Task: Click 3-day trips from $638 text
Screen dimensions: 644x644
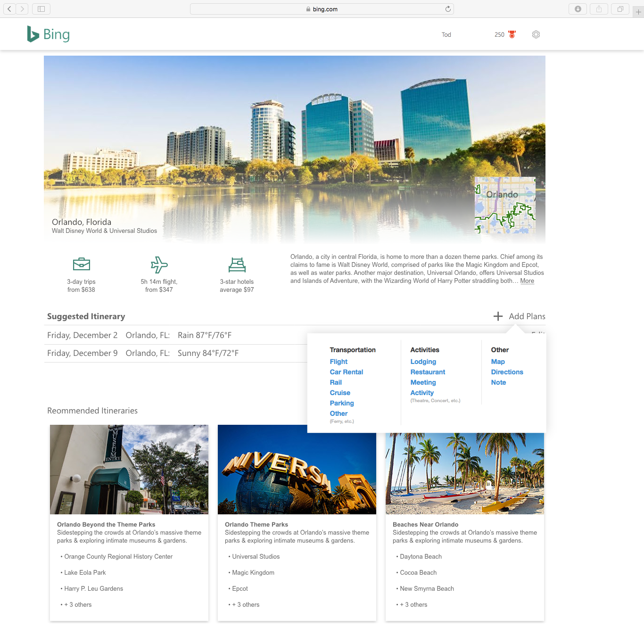Action: [81, 286]
